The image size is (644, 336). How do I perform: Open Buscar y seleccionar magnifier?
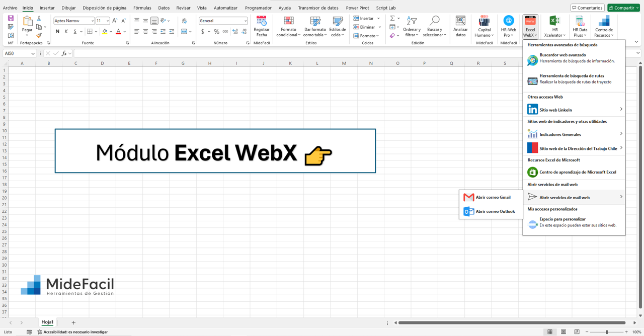pos(434,26)
